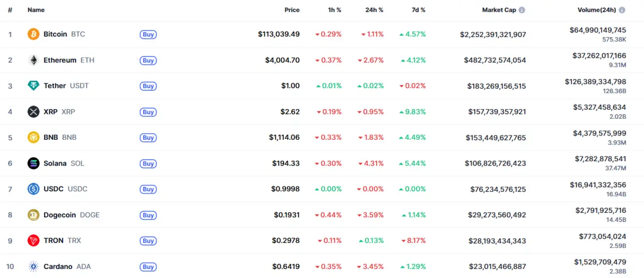644x278 pixels.
Task: Sort the table by Price column
Action: tap(292, 10)
